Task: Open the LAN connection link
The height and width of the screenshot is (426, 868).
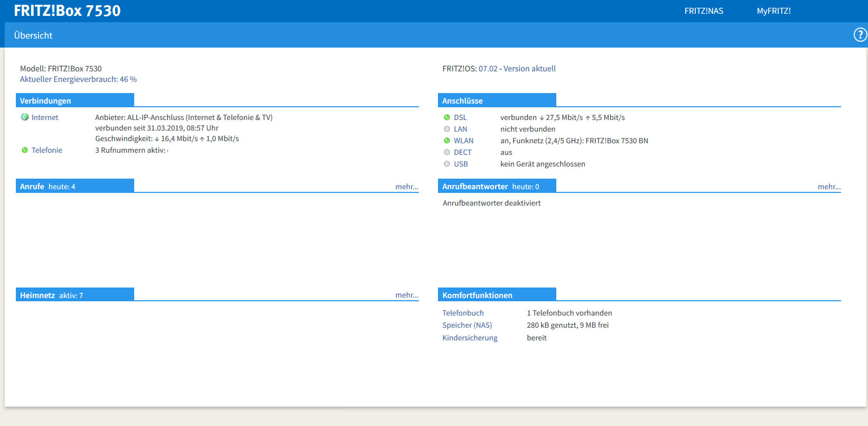Action: 460,129
